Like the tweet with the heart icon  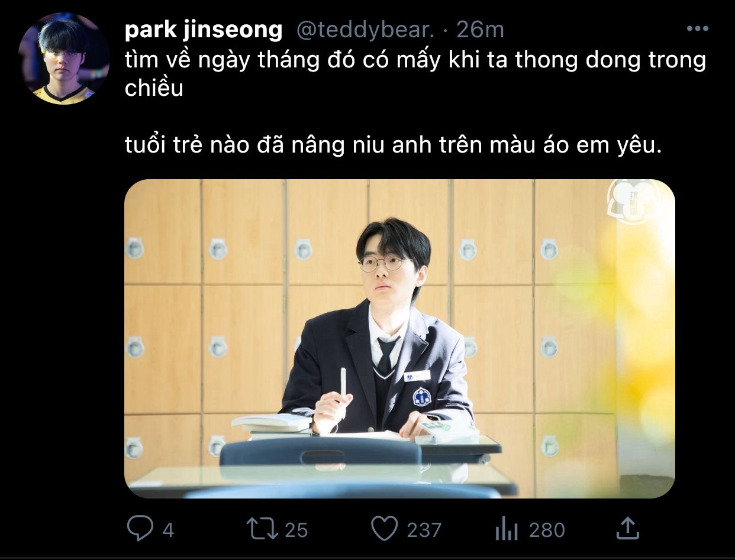click(x=384, y=529)
